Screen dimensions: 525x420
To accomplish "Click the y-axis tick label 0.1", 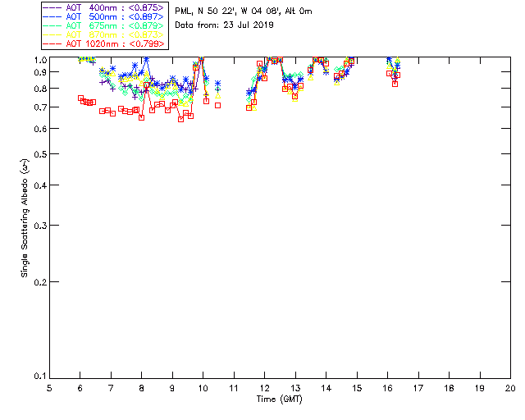I will 38,377.
